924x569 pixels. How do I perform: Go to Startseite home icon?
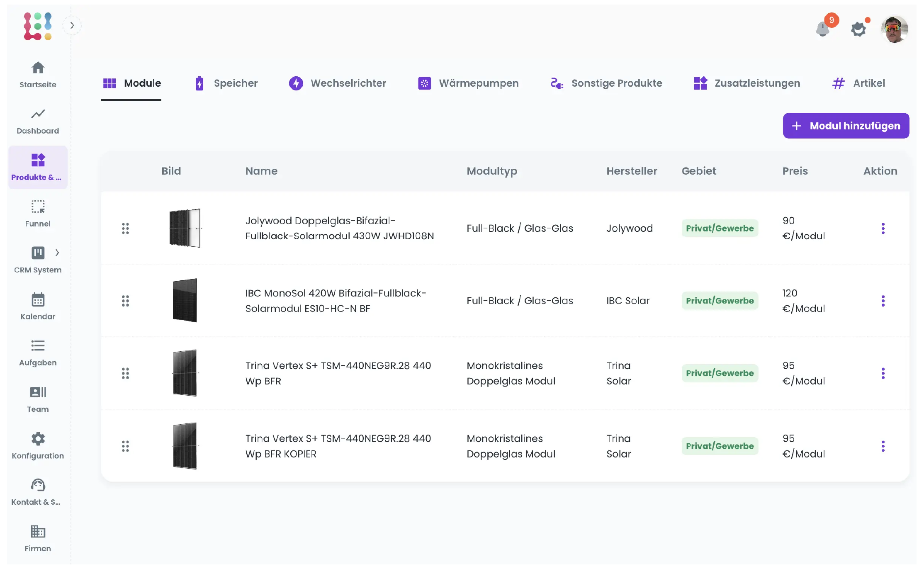coord(38,68)
